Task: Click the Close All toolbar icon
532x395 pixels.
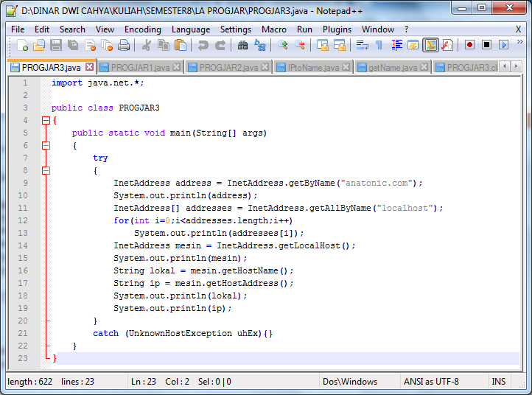Action: point(108,45)
